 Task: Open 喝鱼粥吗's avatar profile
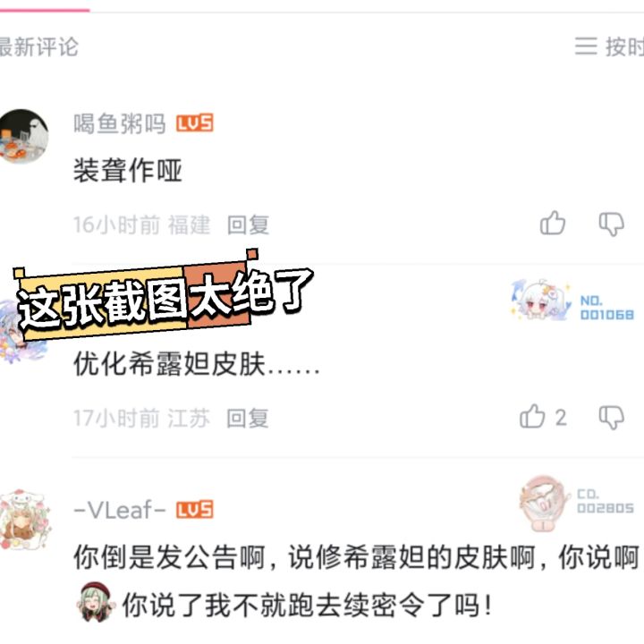(x=23, y=136)
